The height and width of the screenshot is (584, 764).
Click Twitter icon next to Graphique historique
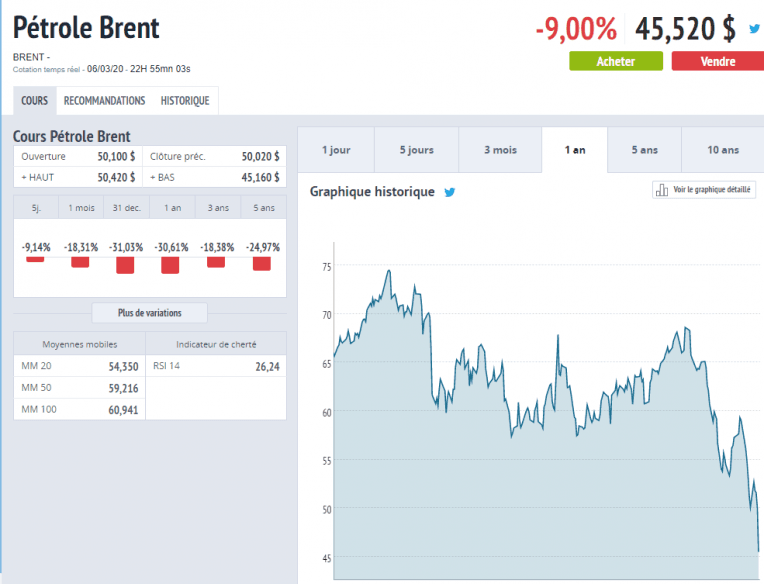tap(450, 192)
